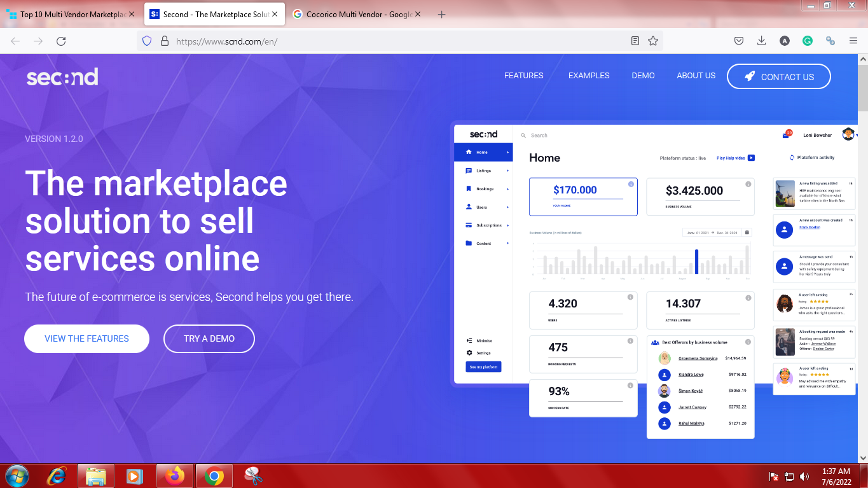Open the Pocket save icon
Image resolution: width=868 pixels, height=488 pixels.
739,41
